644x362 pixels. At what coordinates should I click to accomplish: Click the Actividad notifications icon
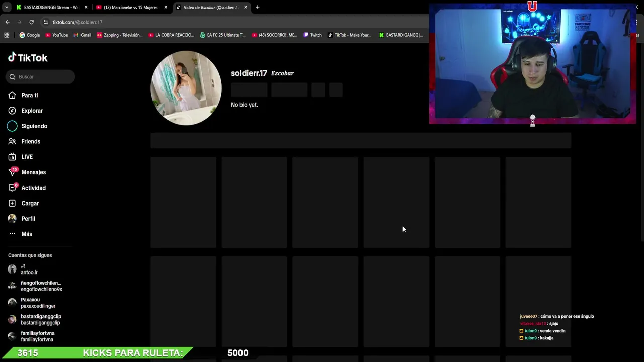(x=12, y=188)
